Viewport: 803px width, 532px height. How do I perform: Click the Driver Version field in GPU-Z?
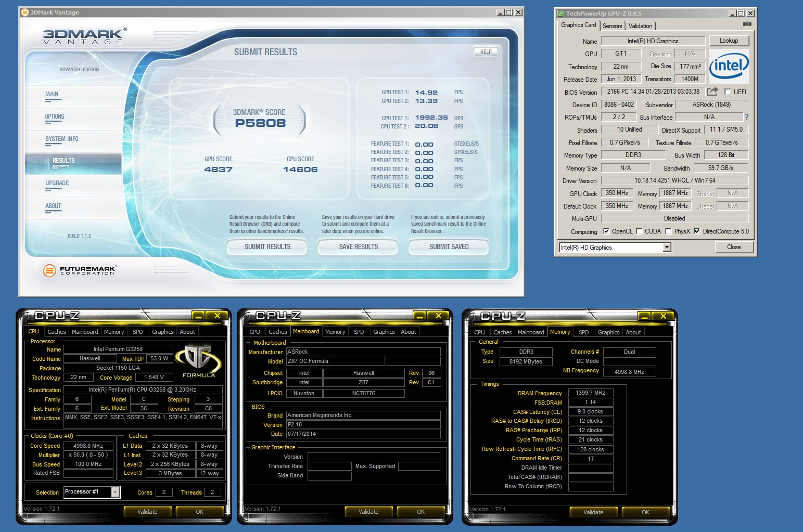click(x=674, y=180)
